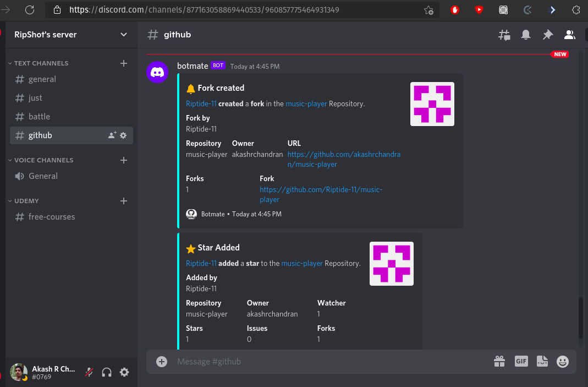Show pinned messages pin icon
The height and width of the screenshot is (387, 588).
click(547, 35)
